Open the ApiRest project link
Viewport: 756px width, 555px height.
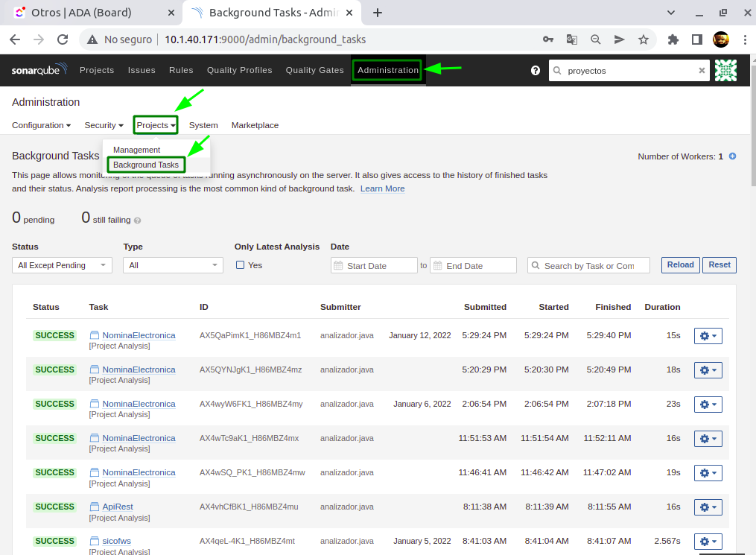click(118, 507)
